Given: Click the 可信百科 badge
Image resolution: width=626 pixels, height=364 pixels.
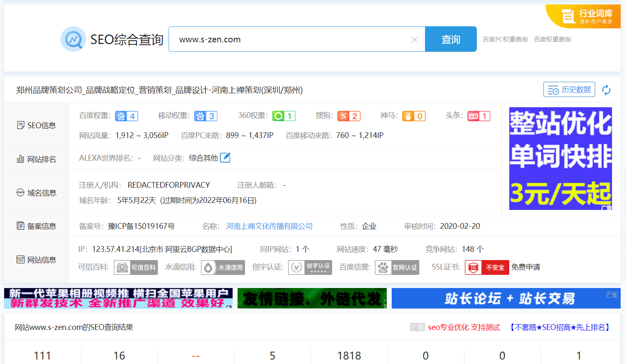Looking at the screenshot, I should click(136, 267).
